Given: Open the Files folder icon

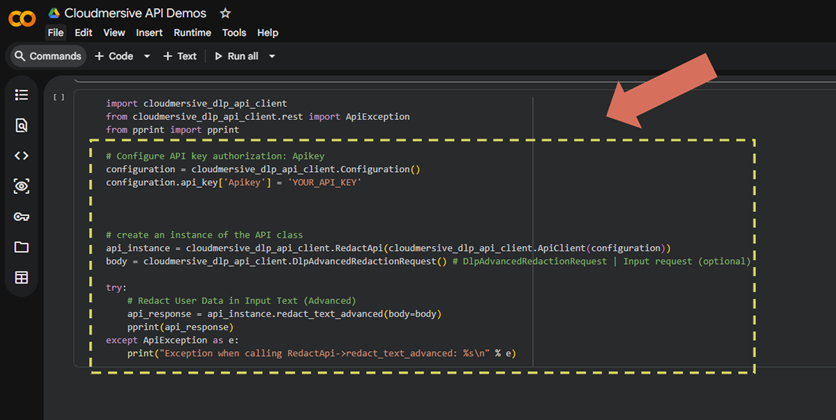Looking at the screenshot, I should pos(21,247).
